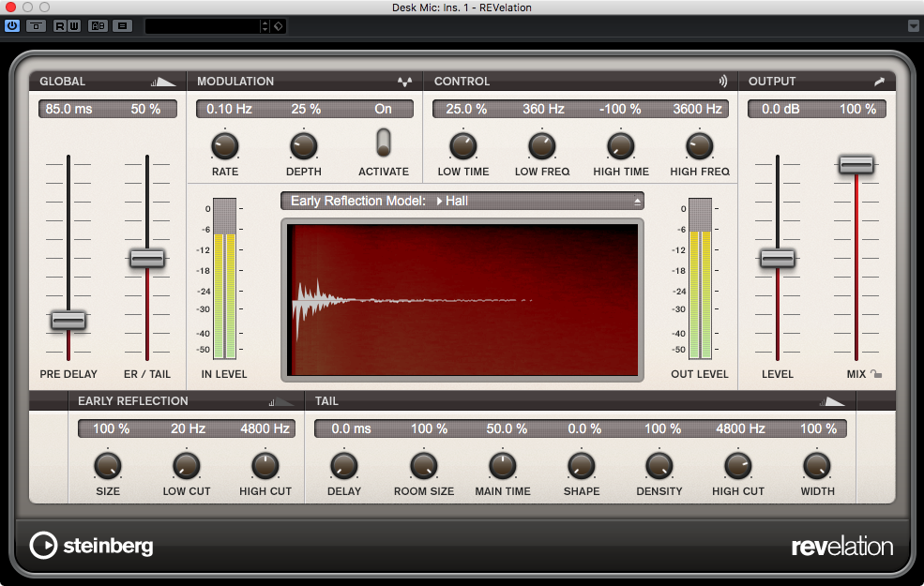Click the Modulation Rate knob

[x=224, y=145]
